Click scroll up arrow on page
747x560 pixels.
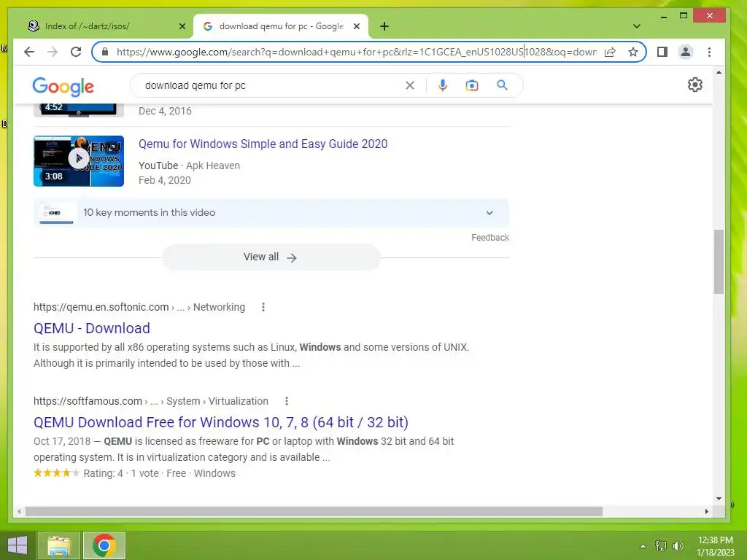[x=719, y=72]
